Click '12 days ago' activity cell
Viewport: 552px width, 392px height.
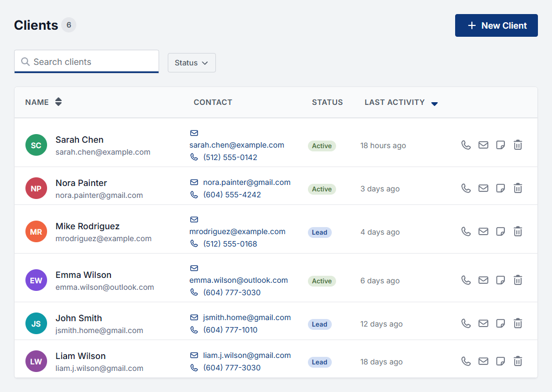[x=382, y=324]
